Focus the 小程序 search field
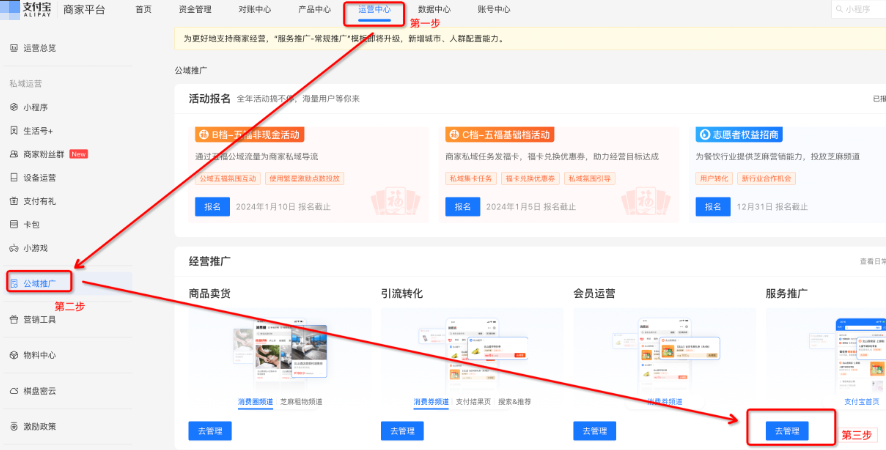 click(x=859, y=10)
